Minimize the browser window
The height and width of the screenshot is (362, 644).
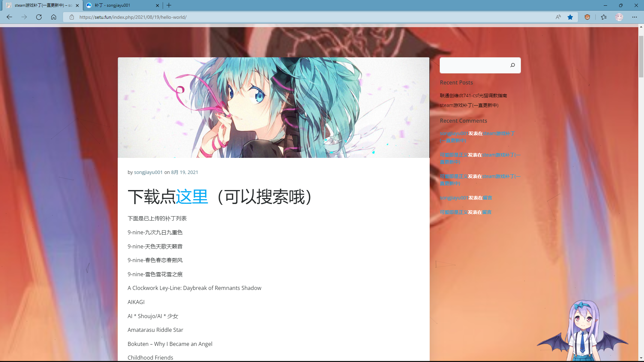click(605, 5)
